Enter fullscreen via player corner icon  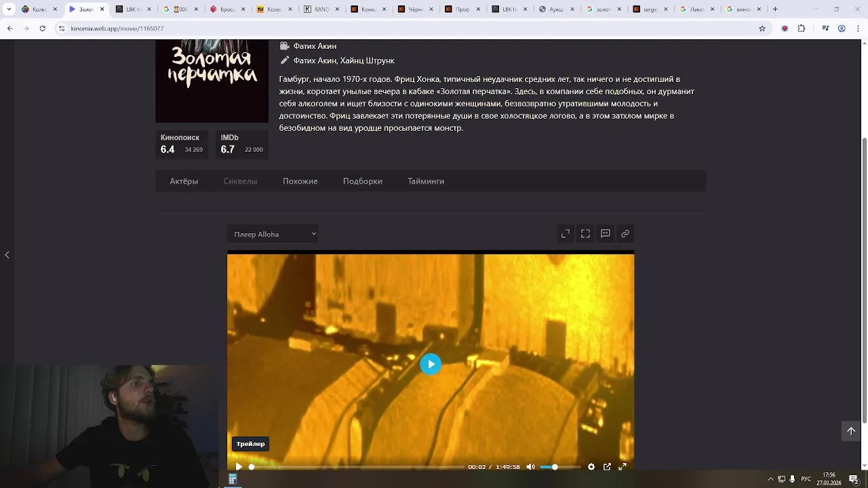(x=623, y=467)
